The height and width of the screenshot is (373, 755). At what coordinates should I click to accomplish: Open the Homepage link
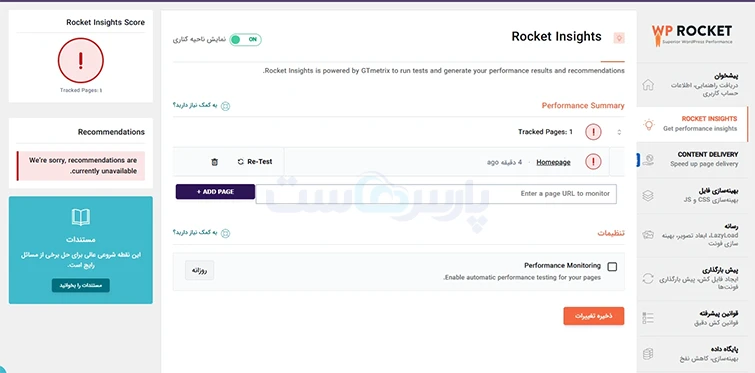coord(553,162)
